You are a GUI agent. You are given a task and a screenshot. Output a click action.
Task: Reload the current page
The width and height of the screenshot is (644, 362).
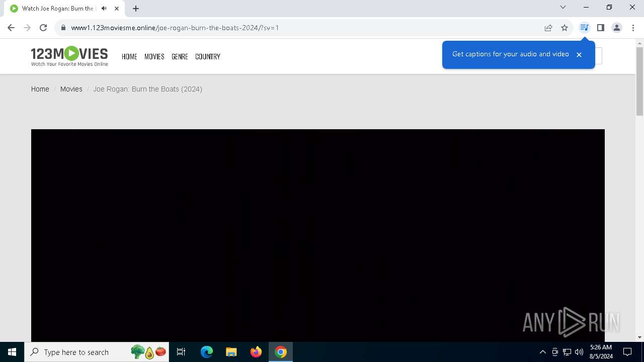(x=43, y=28)
